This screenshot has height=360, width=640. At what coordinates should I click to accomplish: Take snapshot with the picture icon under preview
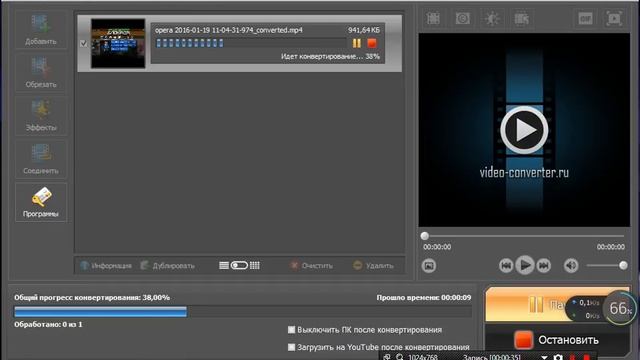(429, 266)
